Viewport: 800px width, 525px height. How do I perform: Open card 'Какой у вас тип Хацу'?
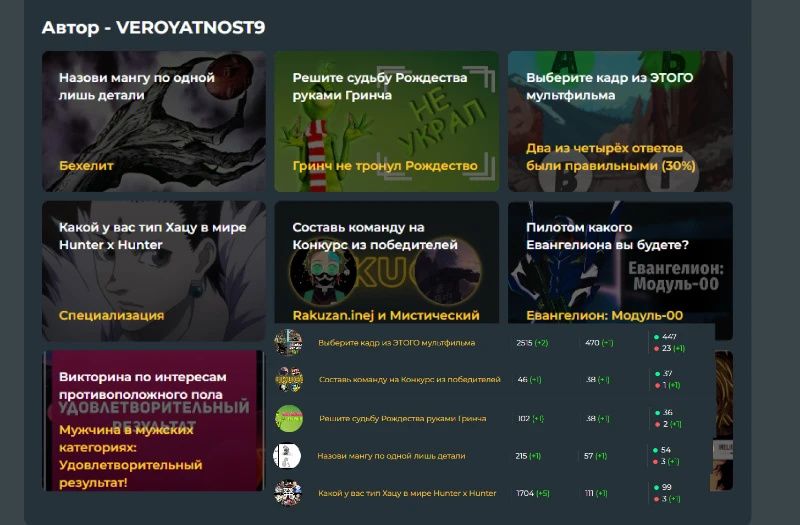click(x=154, y=271)
